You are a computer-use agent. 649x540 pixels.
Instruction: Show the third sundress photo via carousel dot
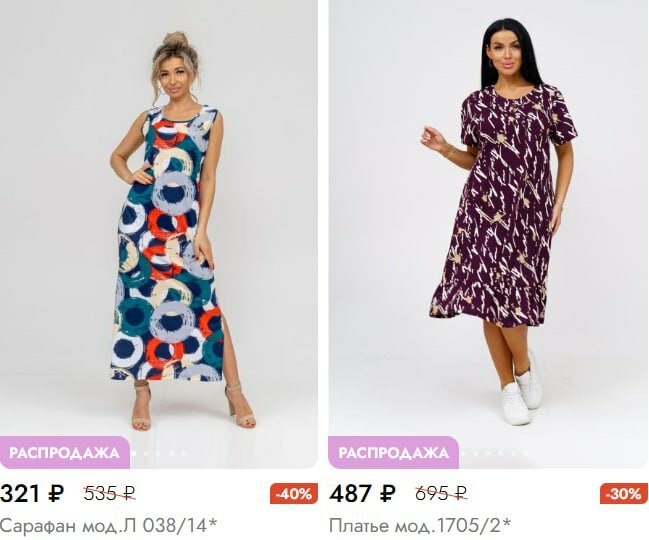[x=159, y=454]
